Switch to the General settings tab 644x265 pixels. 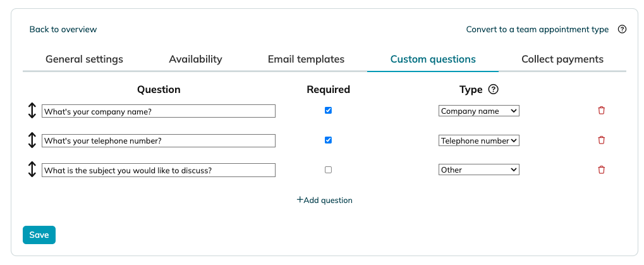pos(84,59)
